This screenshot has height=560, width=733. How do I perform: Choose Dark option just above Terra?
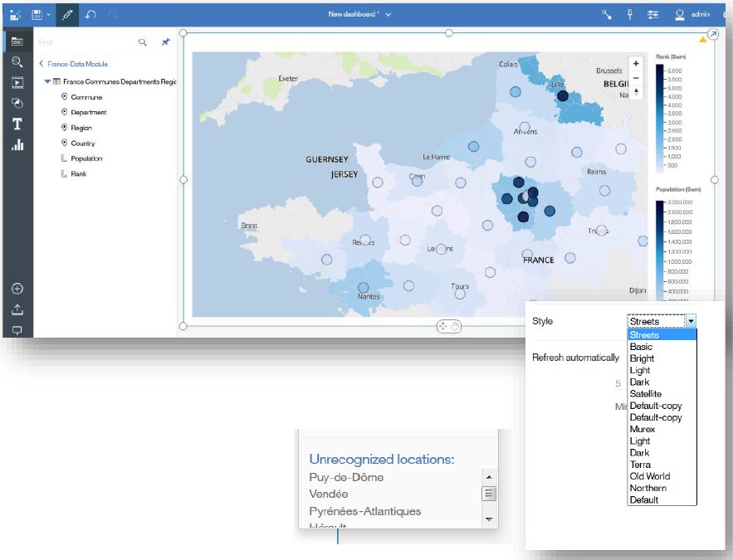click(662, 453)
